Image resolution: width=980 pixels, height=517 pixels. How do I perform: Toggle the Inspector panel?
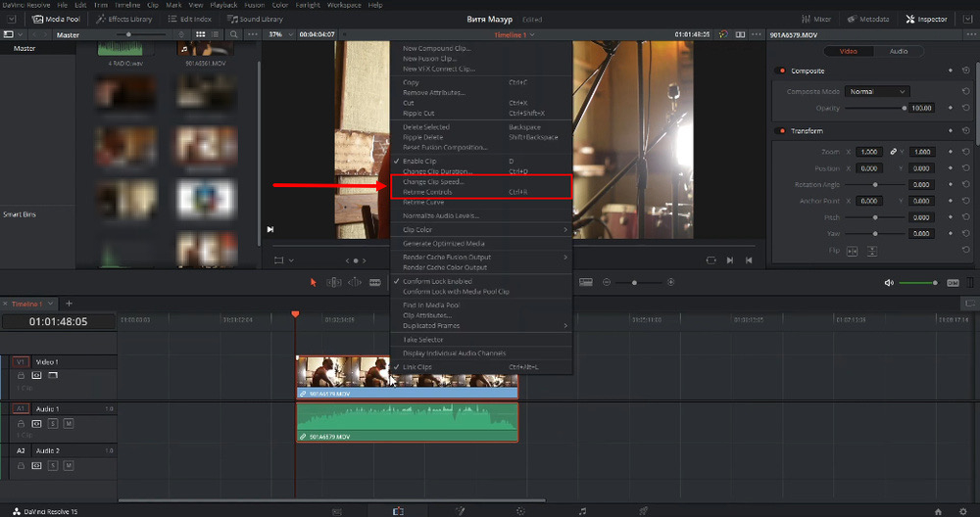click(x=926, y=20)
